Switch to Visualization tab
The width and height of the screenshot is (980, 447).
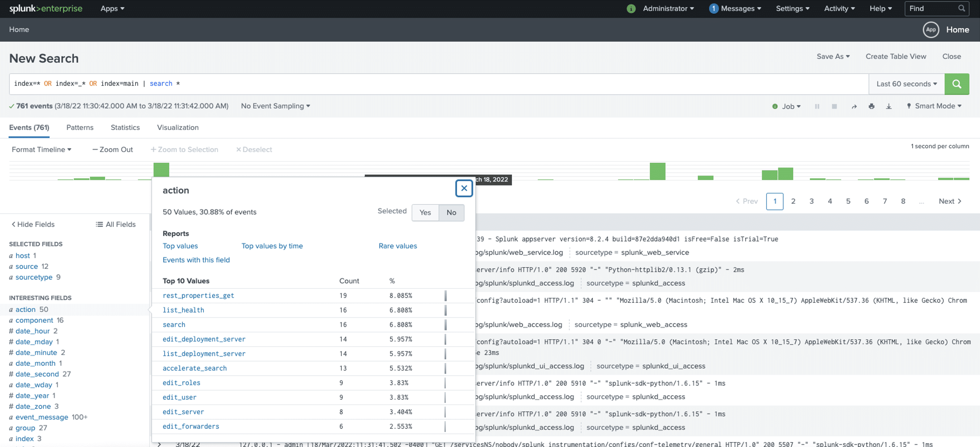click(178, 127)
